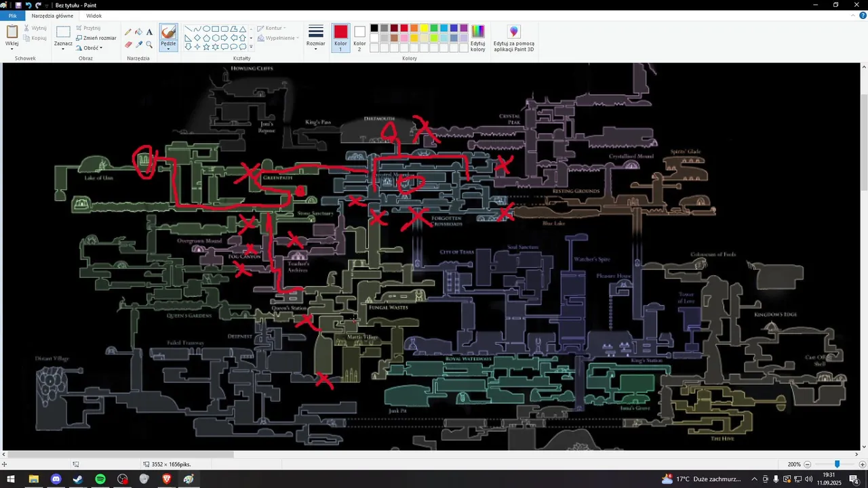Zoom out with the minus button
This screenshot has height=488, width=868.
tap(807, 464)
